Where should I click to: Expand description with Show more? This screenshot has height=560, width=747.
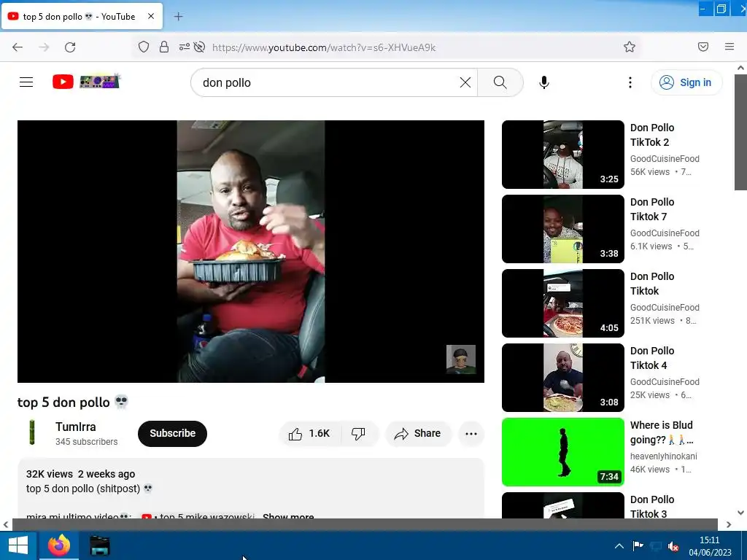pyautogui.click(x=288, y=516)
